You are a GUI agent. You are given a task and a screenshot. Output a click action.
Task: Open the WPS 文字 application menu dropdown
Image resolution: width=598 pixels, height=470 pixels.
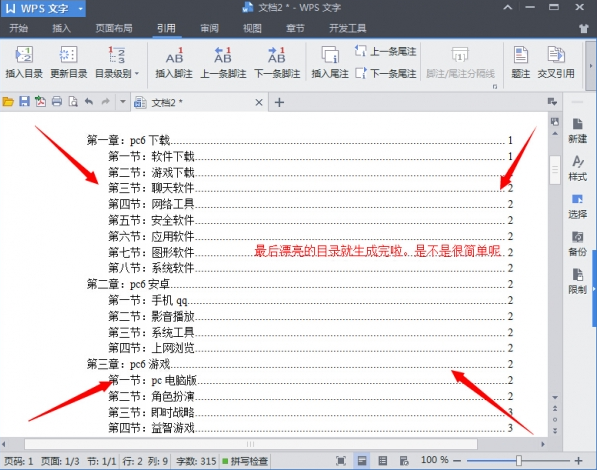[x=80, y=9]
